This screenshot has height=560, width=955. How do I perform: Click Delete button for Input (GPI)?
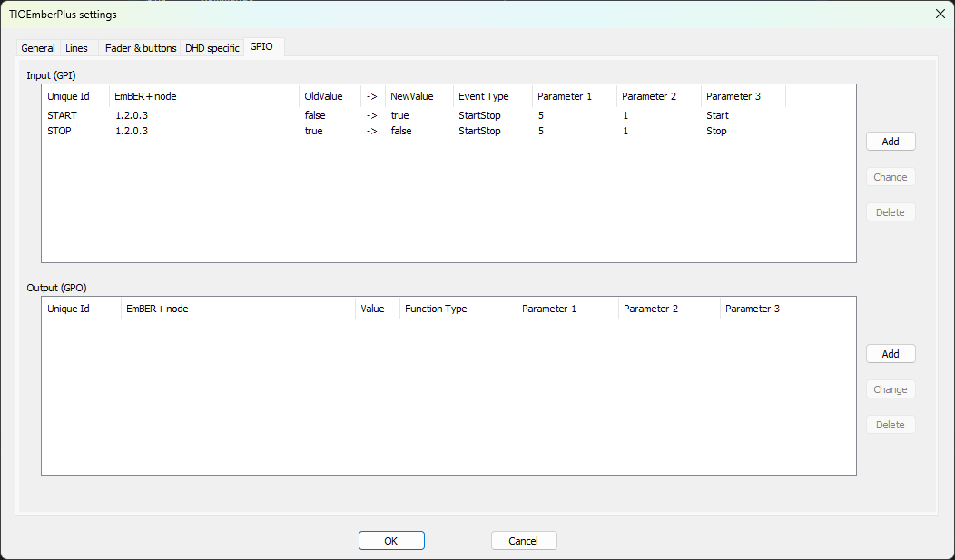(891, 212)
